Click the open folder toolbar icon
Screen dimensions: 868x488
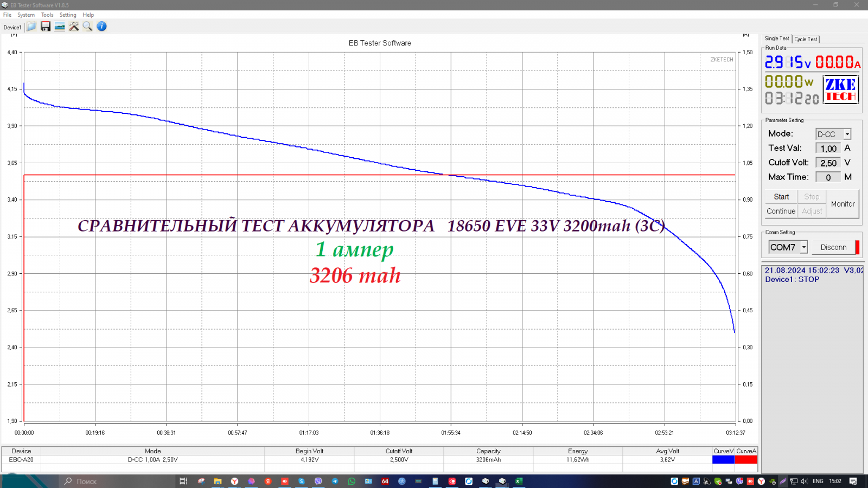[31, 27]
